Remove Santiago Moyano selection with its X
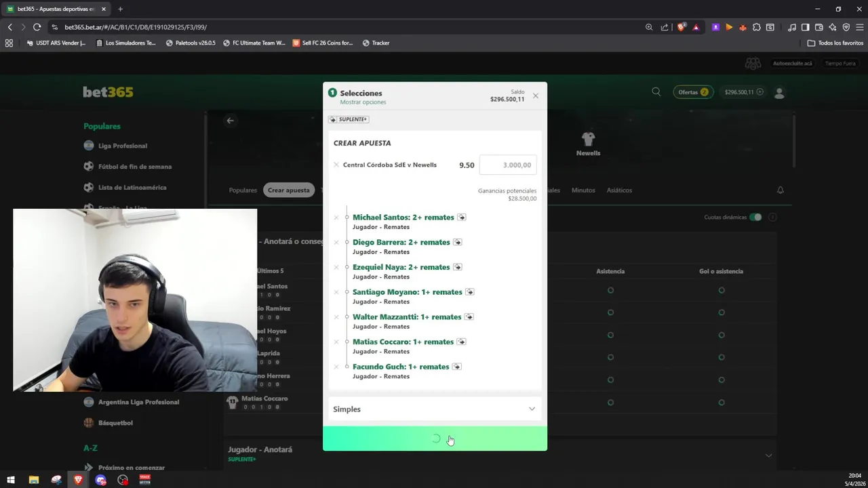 click(336, 292)
